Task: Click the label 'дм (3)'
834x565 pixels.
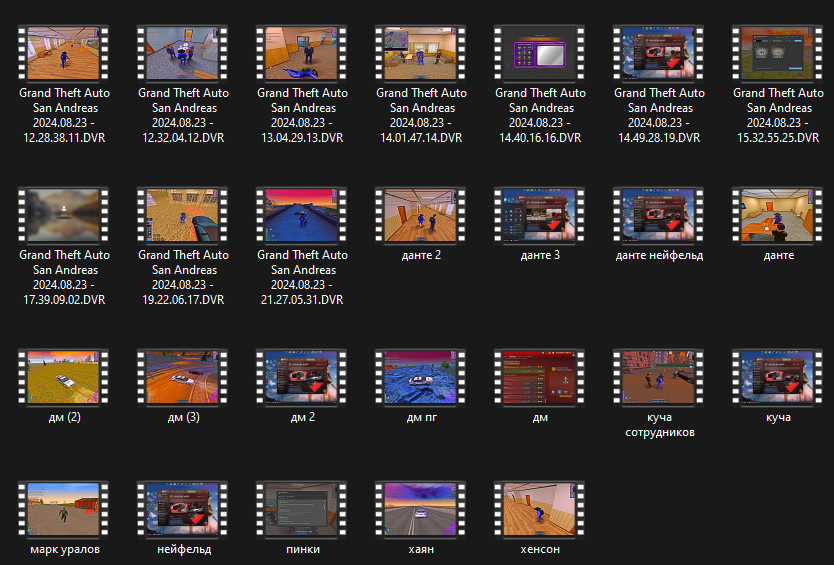Action: click(184, 418)
